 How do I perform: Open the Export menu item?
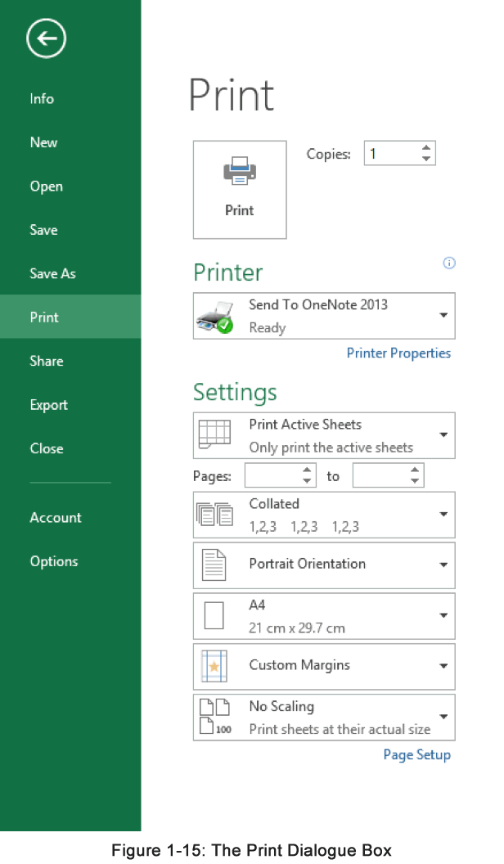click(48, 405)
